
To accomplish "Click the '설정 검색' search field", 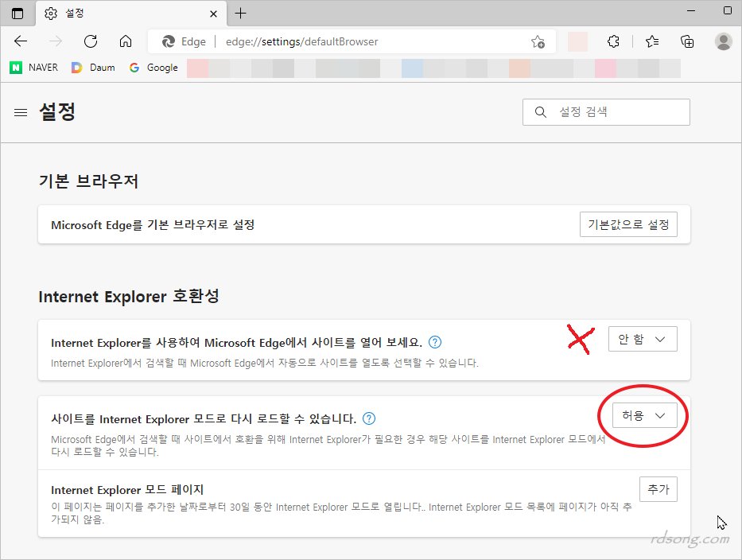I will pos(606,112).
